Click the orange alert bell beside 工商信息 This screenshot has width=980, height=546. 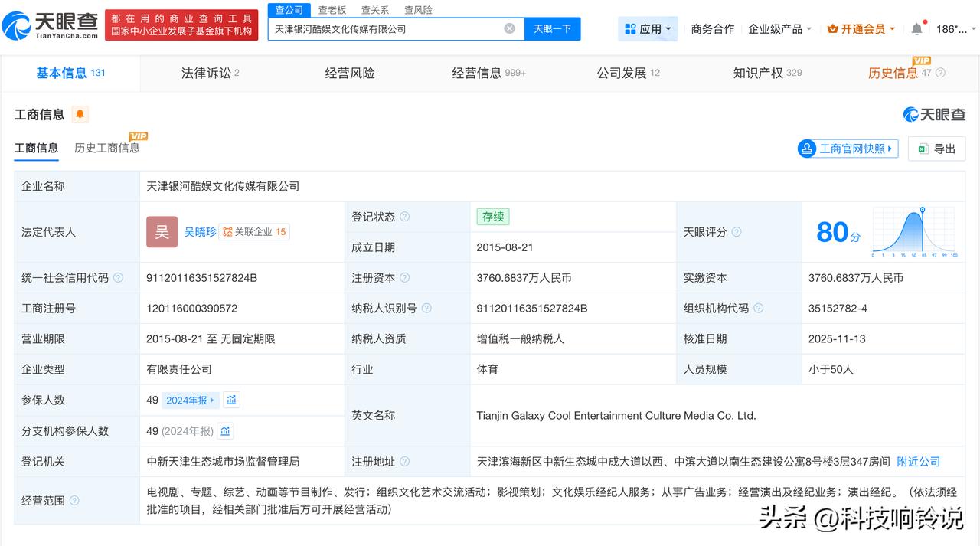pos(80,115)
